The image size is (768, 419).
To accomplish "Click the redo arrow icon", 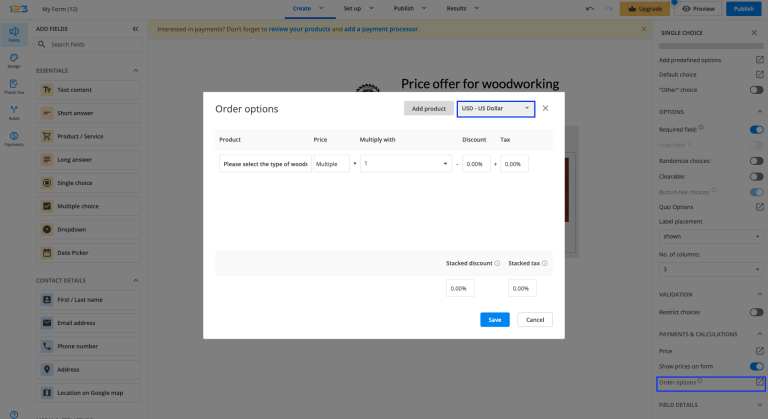I will (x=608, y=9).
